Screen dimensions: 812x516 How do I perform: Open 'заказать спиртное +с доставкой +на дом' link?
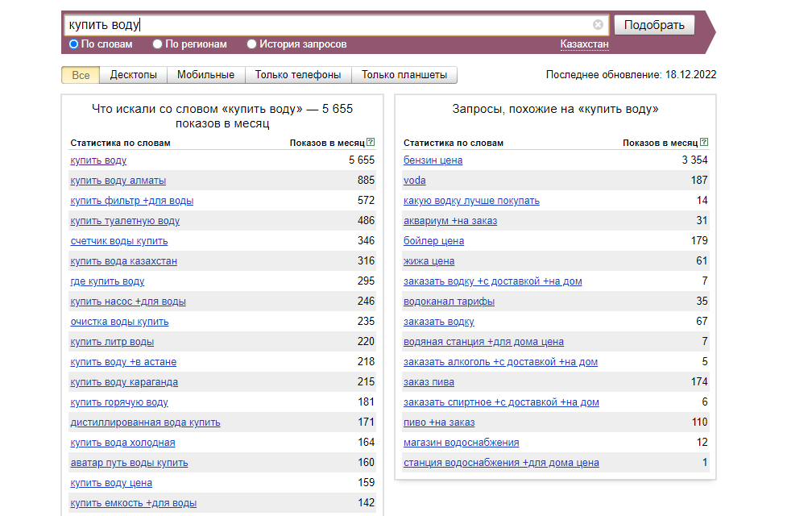pos(501,403)
